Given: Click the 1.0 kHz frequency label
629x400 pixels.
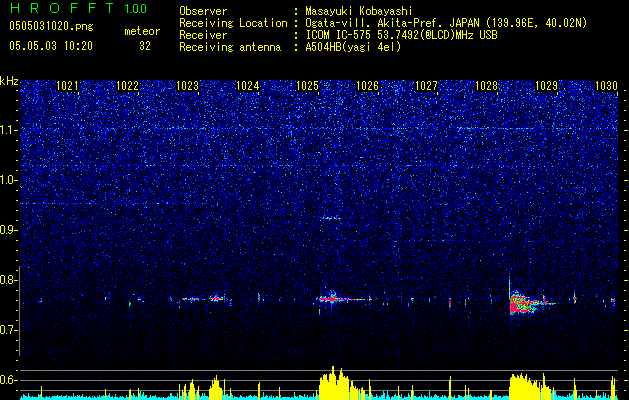Looking at the screenshot, I should pyautogui.click(x=9, y=181).
